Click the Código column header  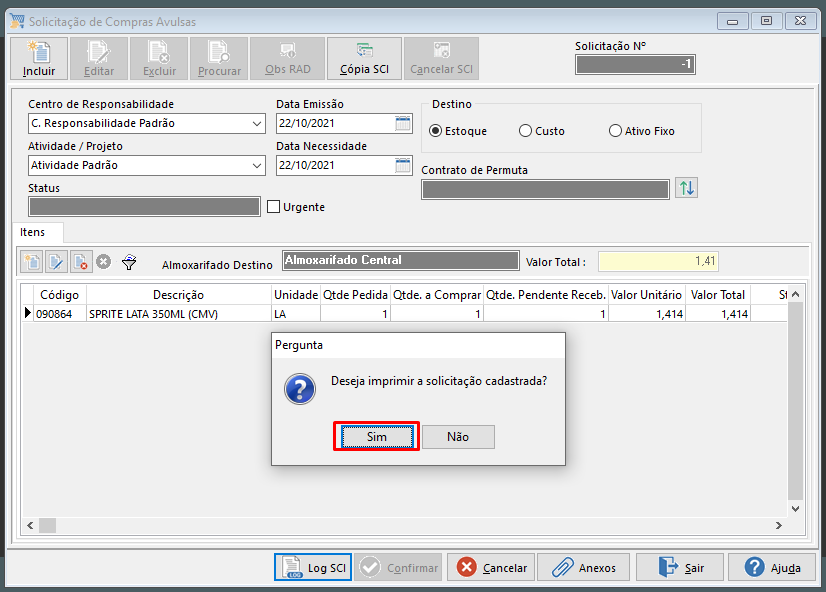60,295
